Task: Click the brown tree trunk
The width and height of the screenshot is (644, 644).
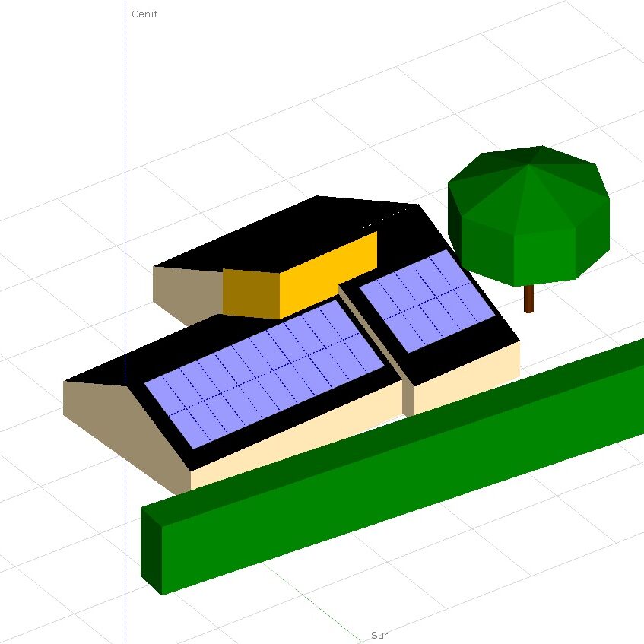Action: (528, 299)
